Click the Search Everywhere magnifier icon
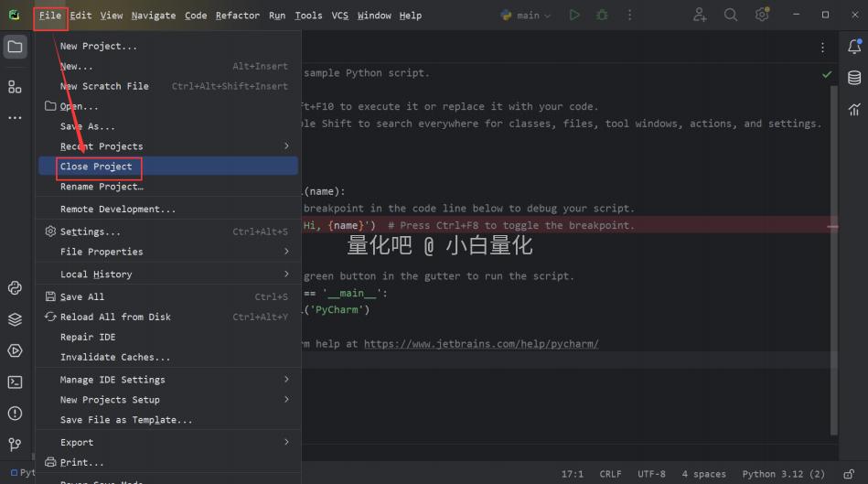The height and width of the screenshot is (484, 868). 731,15
